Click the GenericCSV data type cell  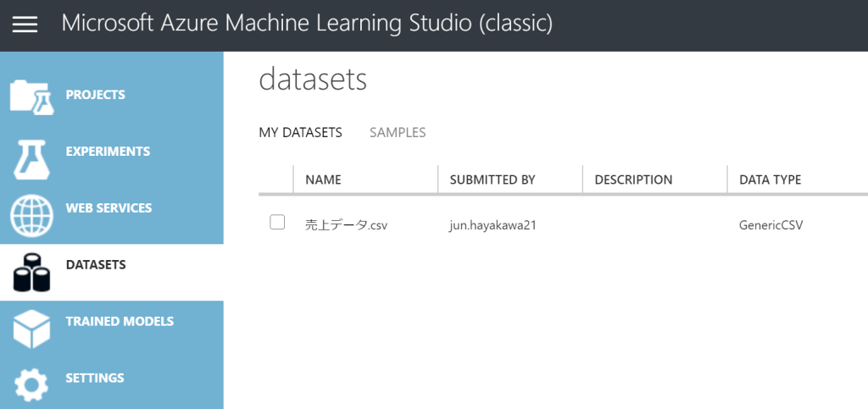[771, 225]
